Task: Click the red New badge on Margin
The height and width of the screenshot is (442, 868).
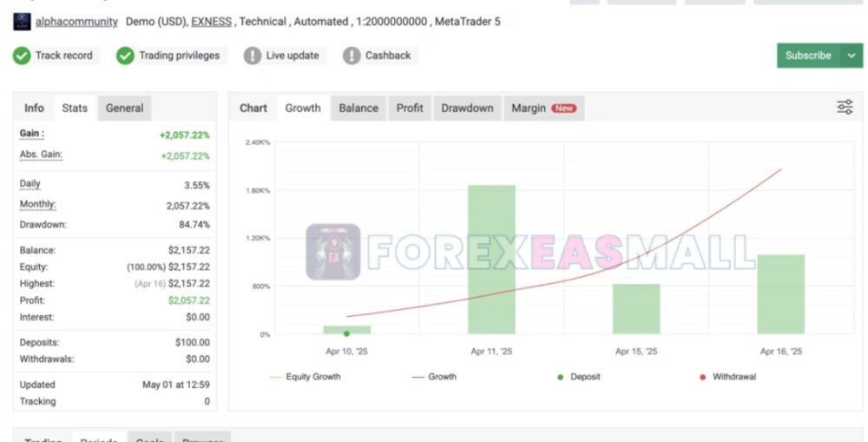Action: (x=563, y=108)
